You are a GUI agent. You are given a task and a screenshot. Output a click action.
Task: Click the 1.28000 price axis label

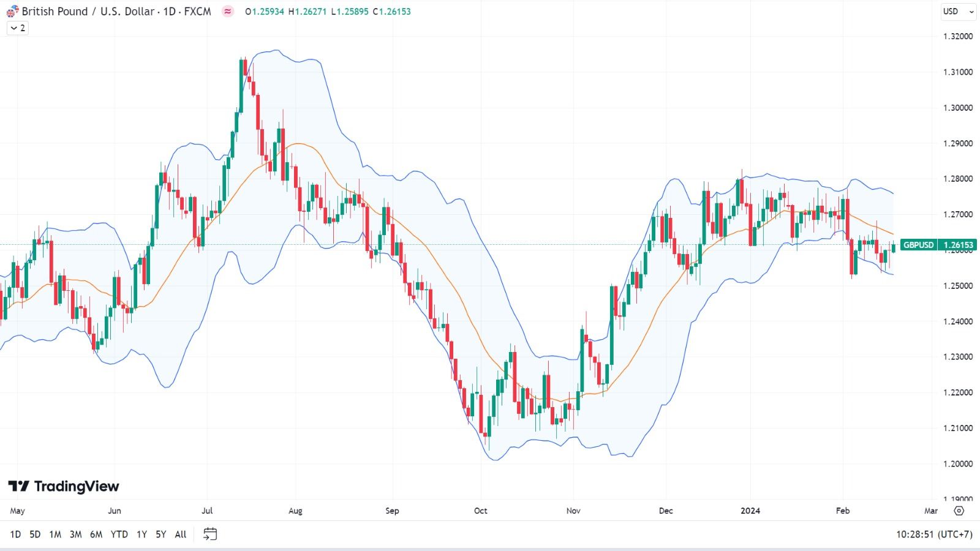(x=958, y=179)
